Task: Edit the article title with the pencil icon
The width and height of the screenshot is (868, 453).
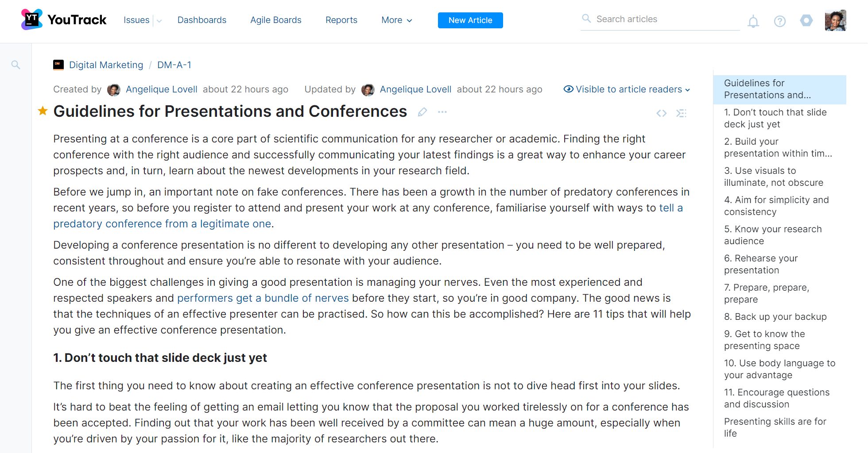Action: coord(422,112)
